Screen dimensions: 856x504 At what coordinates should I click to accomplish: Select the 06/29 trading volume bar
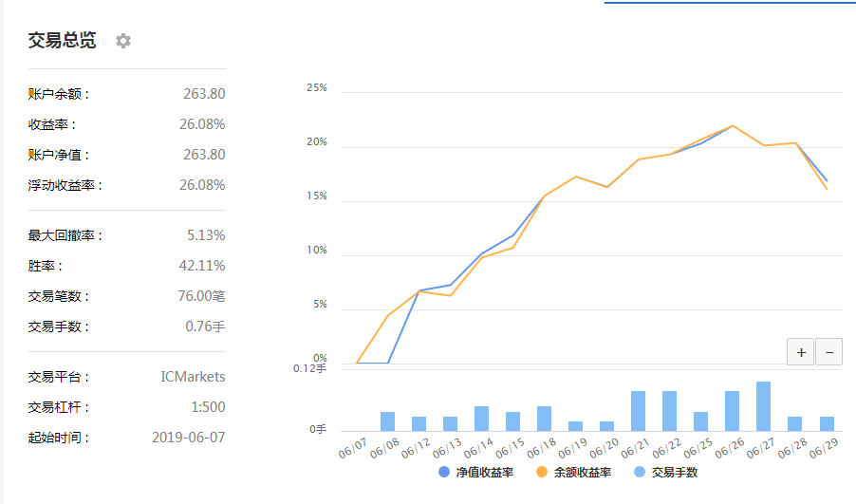pyautogui.click(x=827, y=423)
